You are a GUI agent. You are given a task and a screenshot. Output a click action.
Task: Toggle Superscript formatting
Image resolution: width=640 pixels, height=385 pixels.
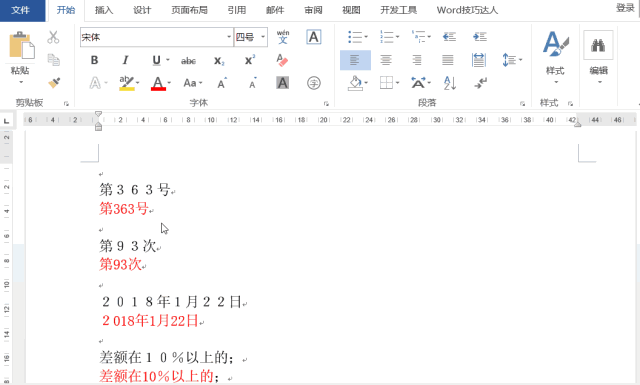[250, 60]
